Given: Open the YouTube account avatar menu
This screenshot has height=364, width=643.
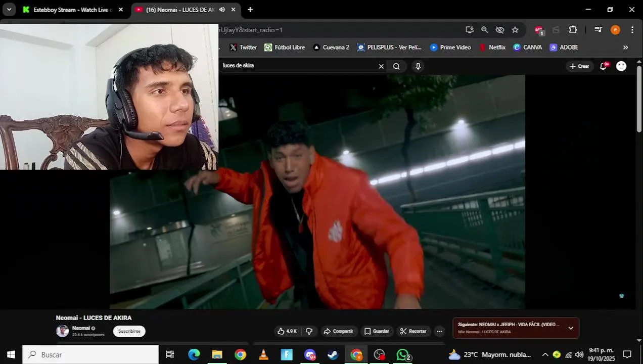Looking at the screenshot, I should [621, 66].
